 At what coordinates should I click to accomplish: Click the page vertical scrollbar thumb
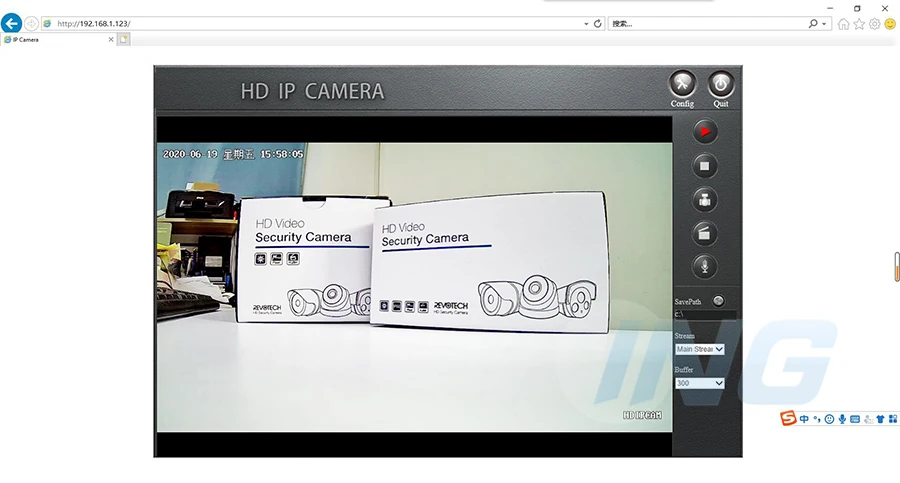pos(897,266)
